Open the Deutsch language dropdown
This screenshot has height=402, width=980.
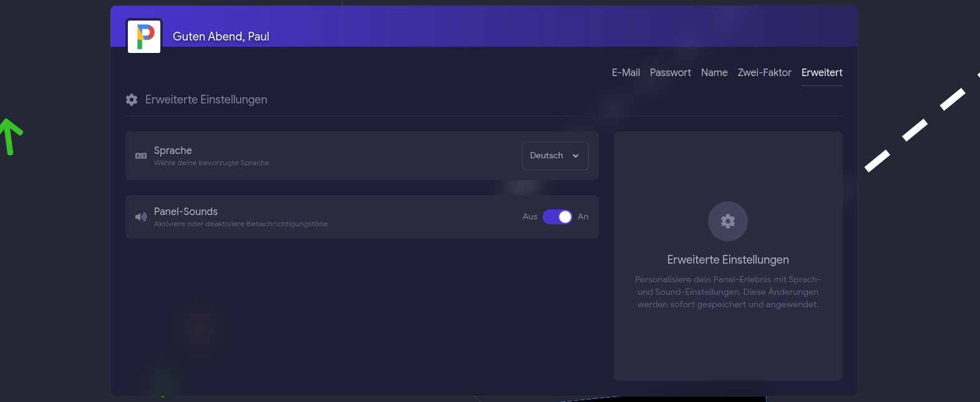(x=555, y=156)
